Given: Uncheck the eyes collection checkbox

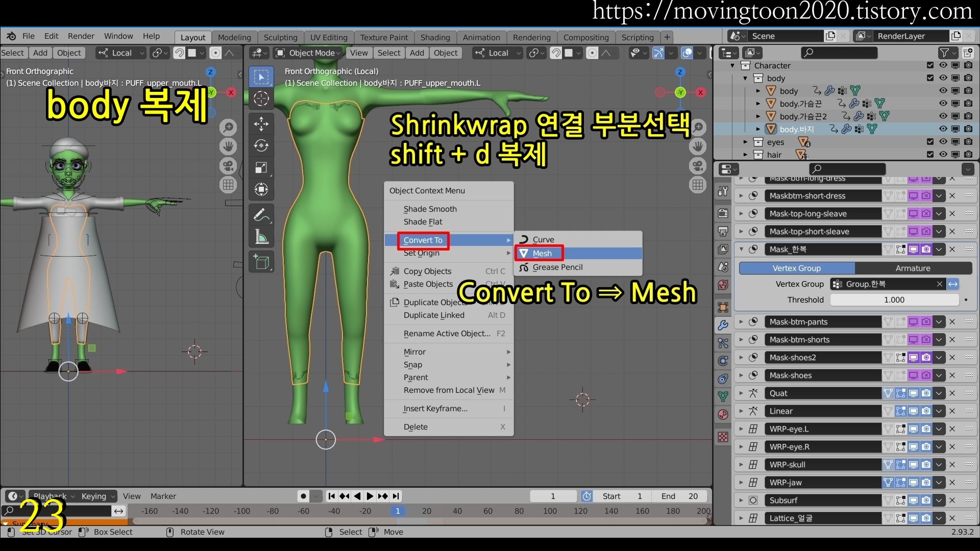Looking at the screenshot, I should (x=930, y=142).
